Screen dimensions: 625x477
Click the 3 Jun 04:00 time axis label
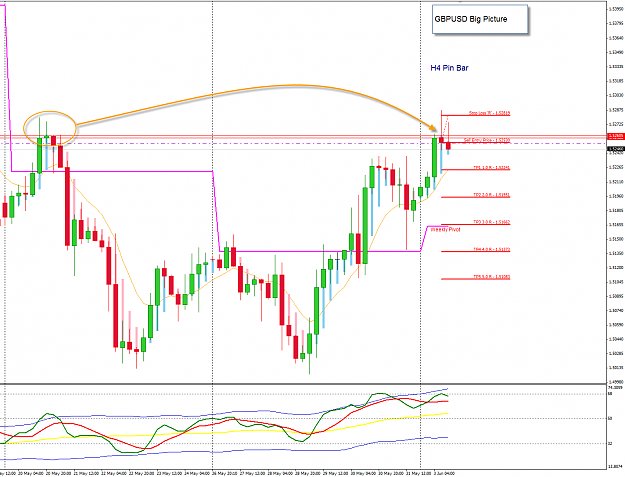point(445,473)
